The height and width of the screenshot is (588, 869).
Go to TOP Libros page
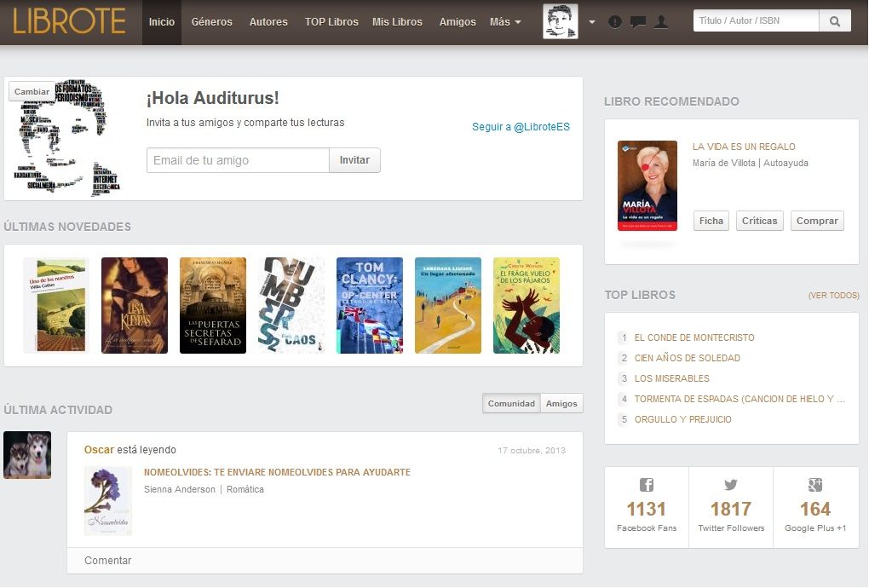point(331,22)
